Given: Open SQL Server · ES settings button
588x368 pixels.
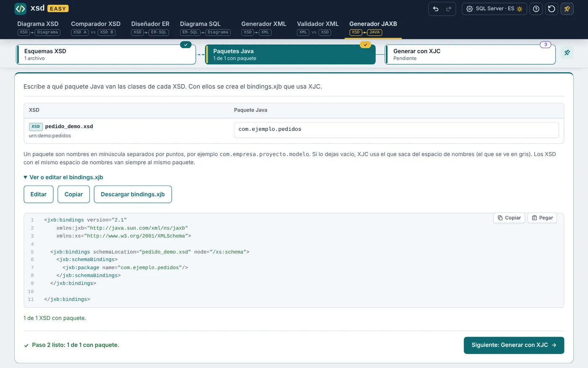Looking at the screenshot, I should tap(494, 9).
